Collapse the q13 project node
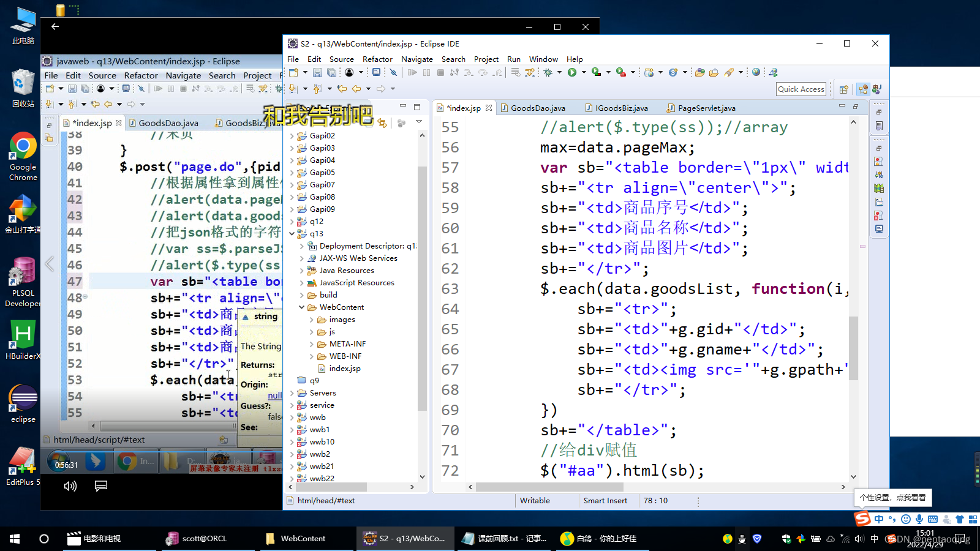This screenshot has height=551, width=980. click(292, 233)
